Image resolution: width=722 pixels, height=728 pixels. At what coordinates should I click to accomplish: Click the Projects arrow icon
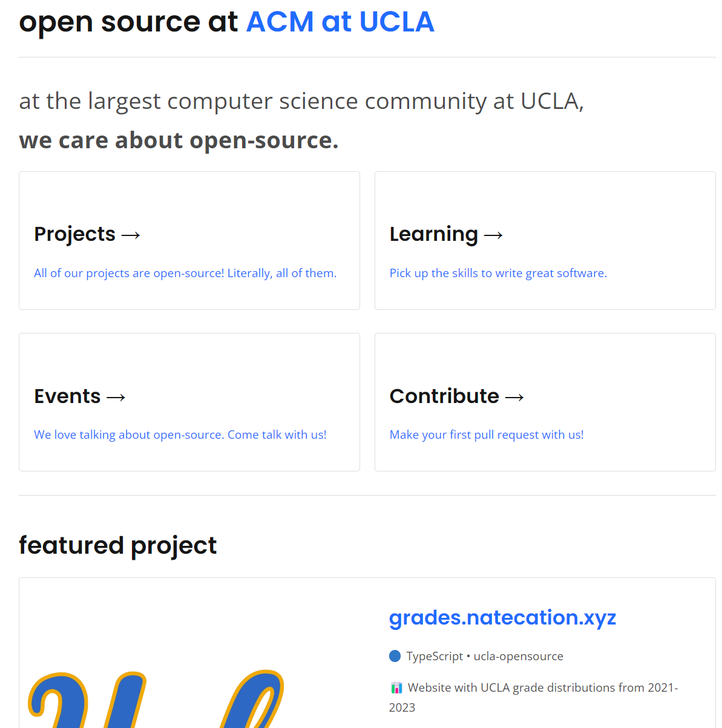[x=131, y=234]
